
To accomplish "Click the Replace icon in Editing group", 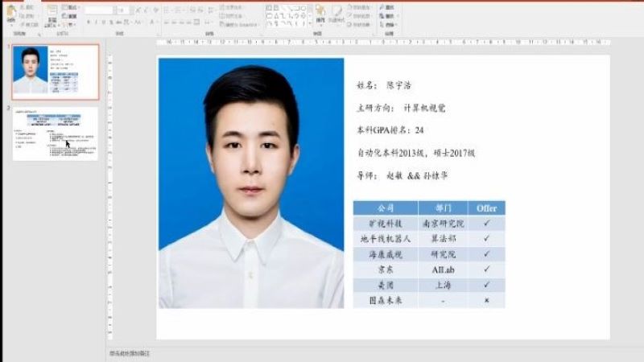I will click(388, 16).
